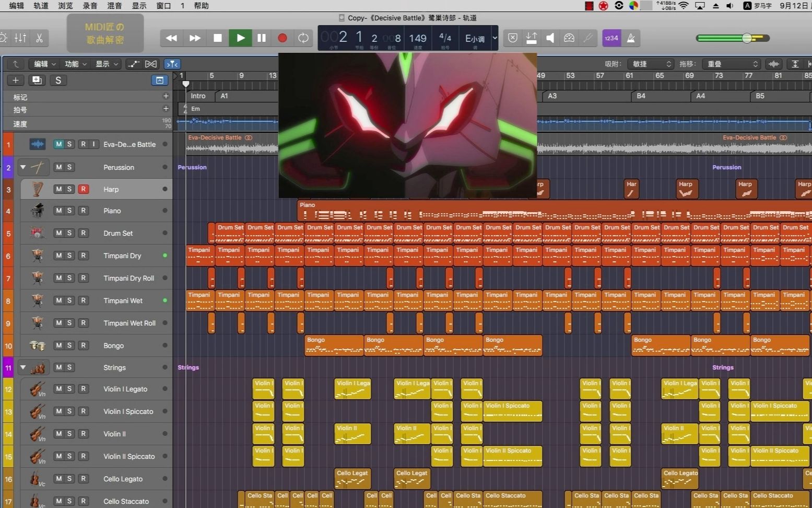Screen dimensions: 812x508
Task: Click the replace mode X icon
Action: [x=513, y=38]
